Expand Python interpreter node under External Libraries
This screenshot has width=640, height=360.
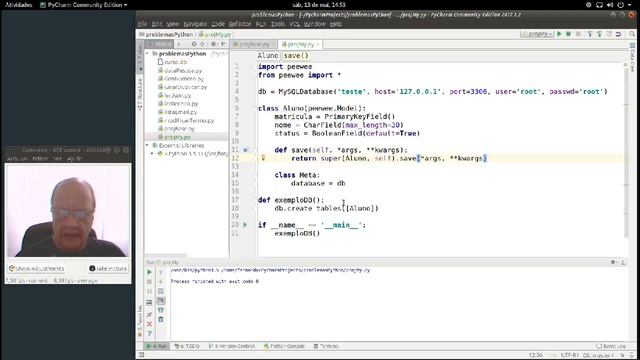[x=152, y=153]
